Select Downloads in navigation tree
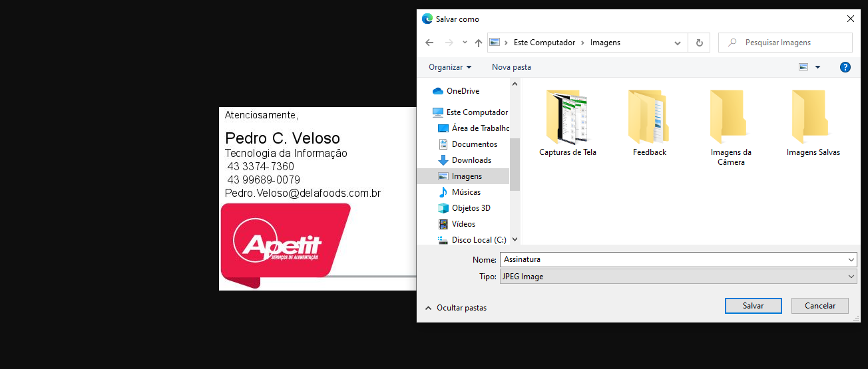868x369 pixels. tap(471, 160)
